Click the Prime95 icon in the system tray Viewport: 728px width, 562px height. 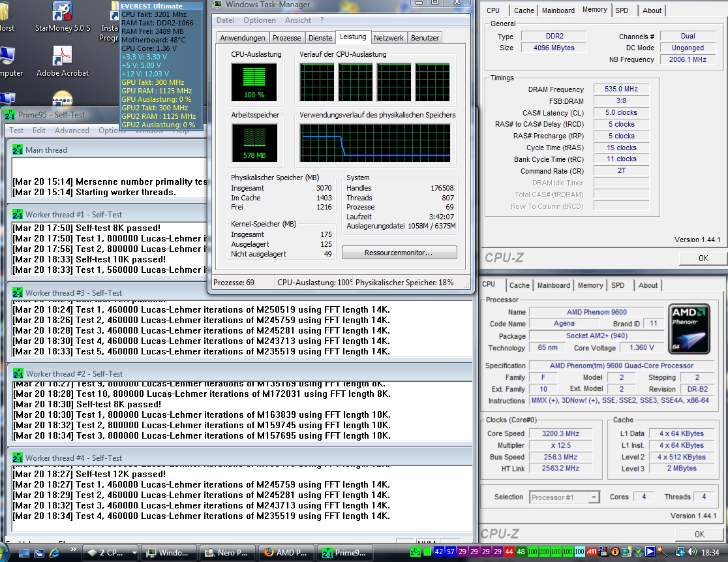416,552
